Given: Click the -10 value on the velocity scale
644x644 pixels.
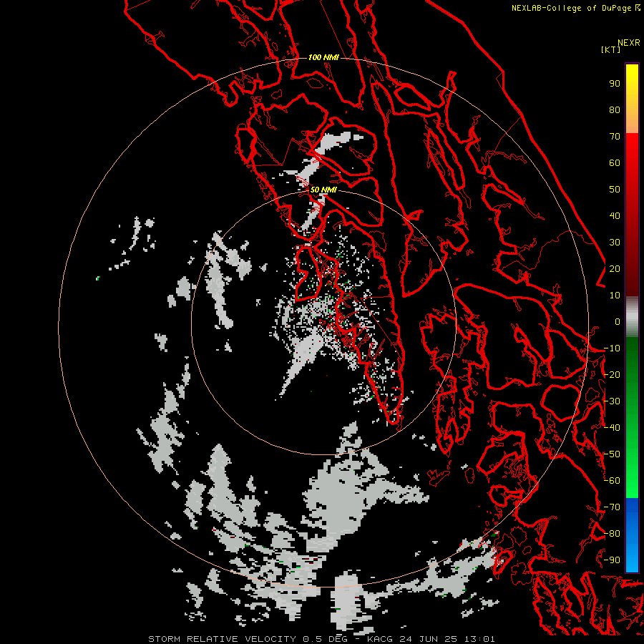Looking at the screenshot, I should pos(612,348).
